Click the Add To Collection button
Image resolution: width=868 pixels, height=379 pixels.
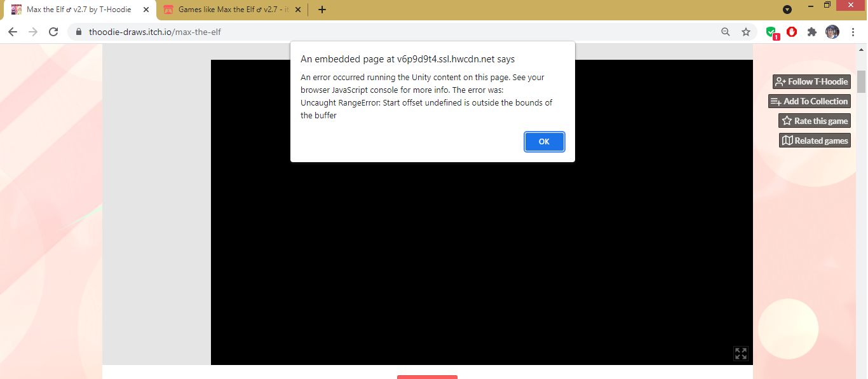(809, 101)
